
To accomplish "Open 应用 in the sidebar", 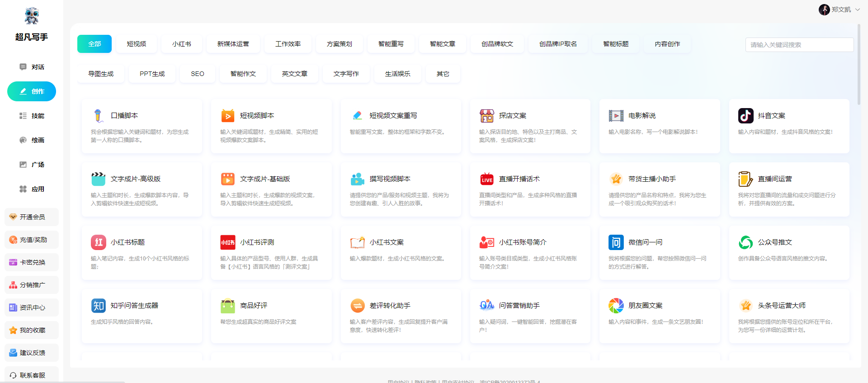I will pyautogui.click(x=32, y=189).
